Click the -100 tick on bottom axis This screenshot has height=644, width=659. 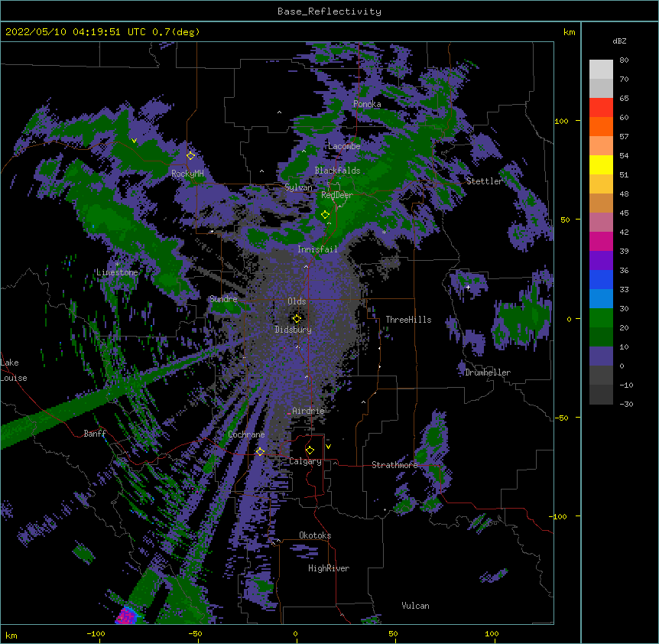(96, 633)
